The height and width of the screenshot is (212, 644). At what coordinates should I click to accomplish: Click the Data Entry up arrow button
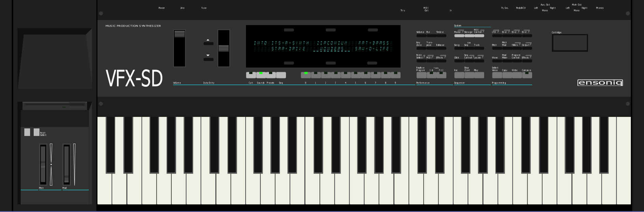click(x=208, y=44)
